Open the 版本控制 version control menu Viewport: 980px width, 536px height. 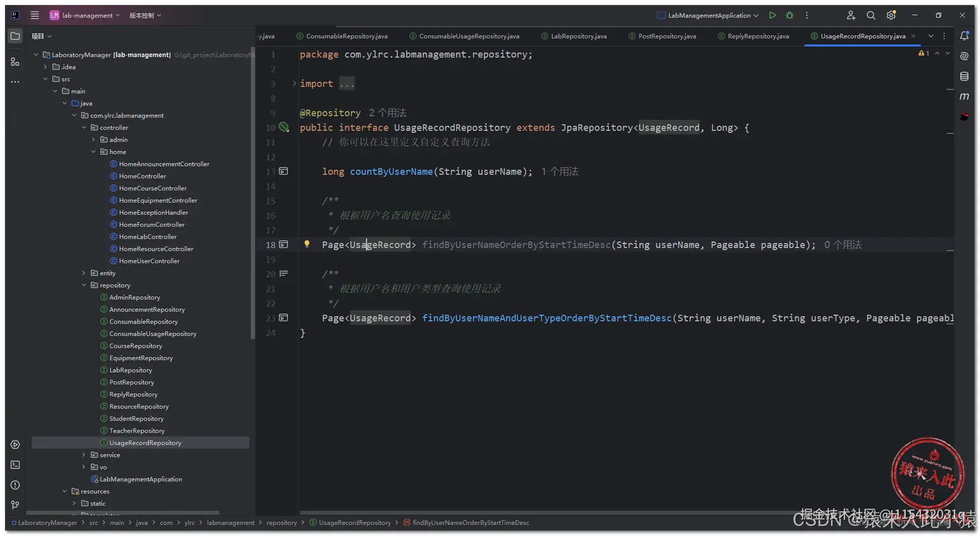point(145,15)
